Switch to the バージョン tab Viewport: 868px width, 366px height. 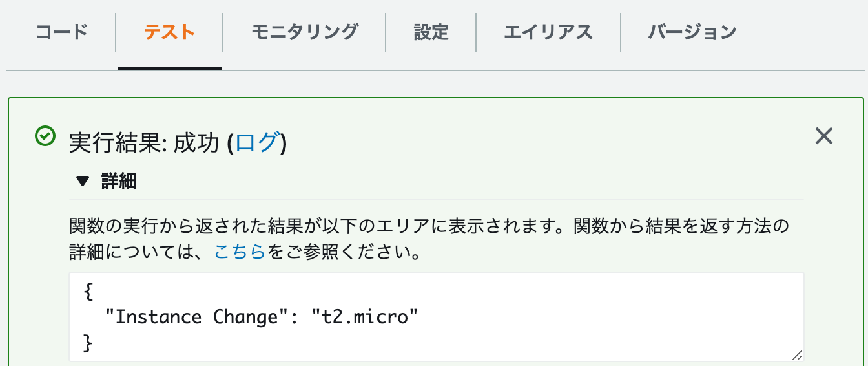coord(692,32)
